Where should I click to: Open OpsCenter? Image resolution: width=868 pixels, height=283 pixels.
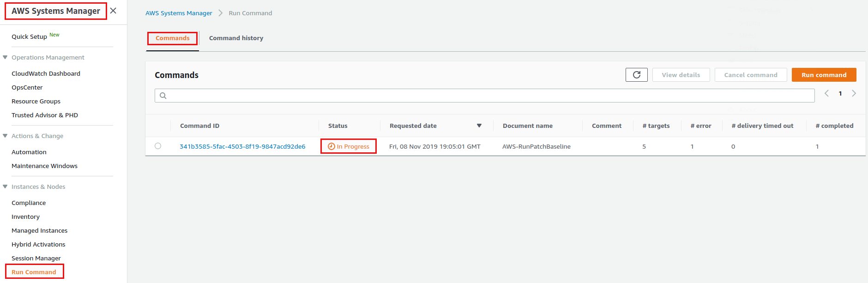pyautogui.click(x=27, y=87)
